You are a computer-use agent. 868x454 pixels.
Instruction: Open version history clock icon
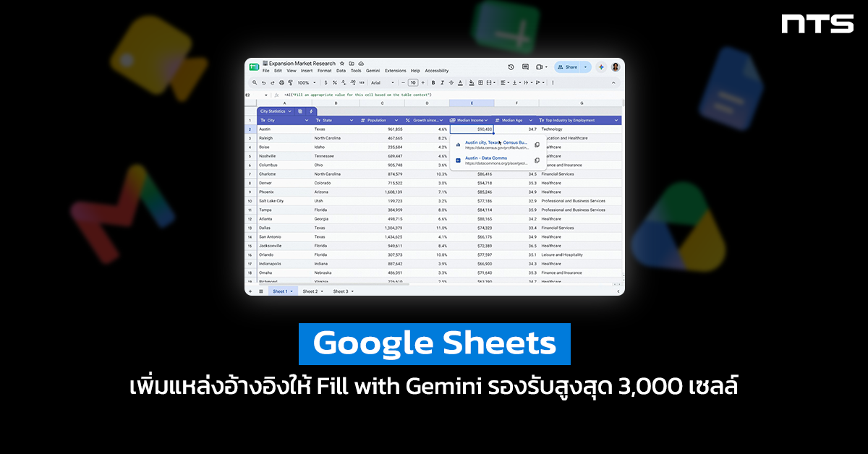pyautogui.click(x=511, y=67)
